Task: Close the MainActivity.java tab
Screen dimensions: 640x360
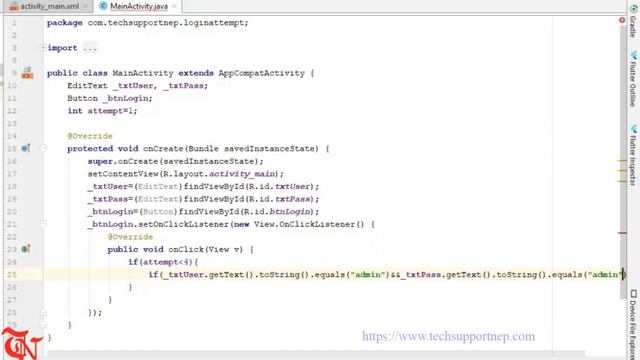Action: [174, 6]
